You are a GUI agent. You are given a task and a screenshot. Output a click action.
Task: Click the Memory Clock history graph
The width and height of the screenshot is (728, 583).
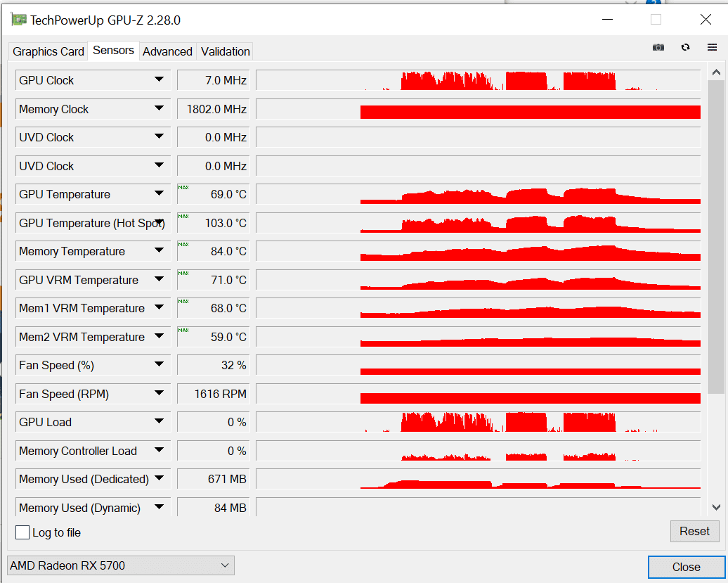479,109
